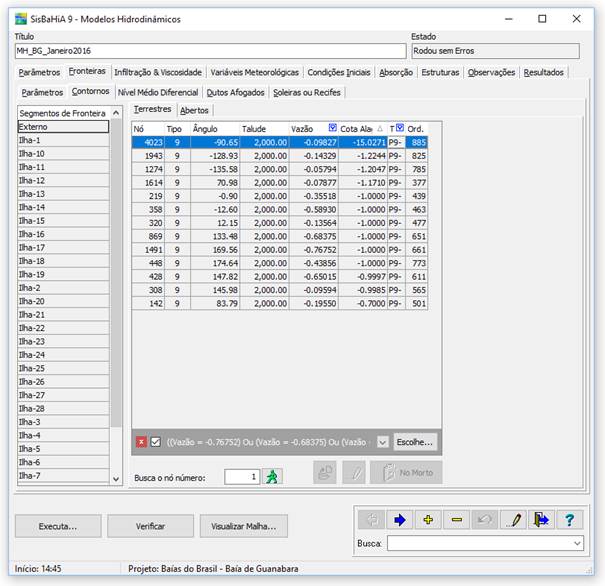
Task: Select the Nível Médio Diferencial sub-tab
Action: 158,93
